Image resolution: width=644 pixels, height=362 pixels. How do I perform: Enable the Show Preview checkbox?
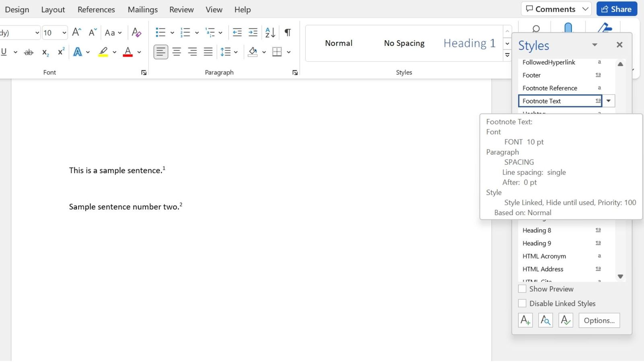522,289
